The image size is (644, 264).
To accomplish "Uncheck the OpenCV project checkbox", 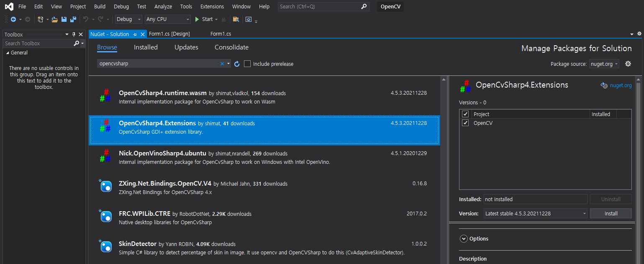I will tap(465, 123).
